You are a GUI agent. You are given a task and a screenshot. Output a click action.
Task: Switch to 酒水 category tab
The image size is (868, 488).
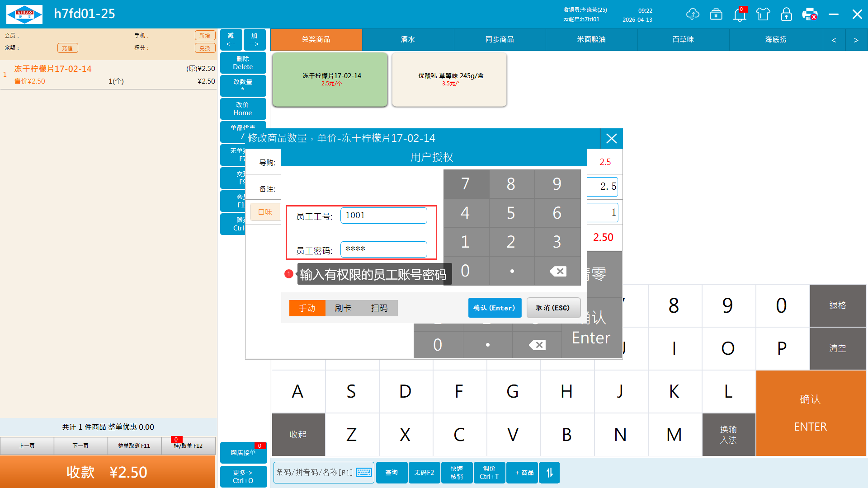pos(408,40)
